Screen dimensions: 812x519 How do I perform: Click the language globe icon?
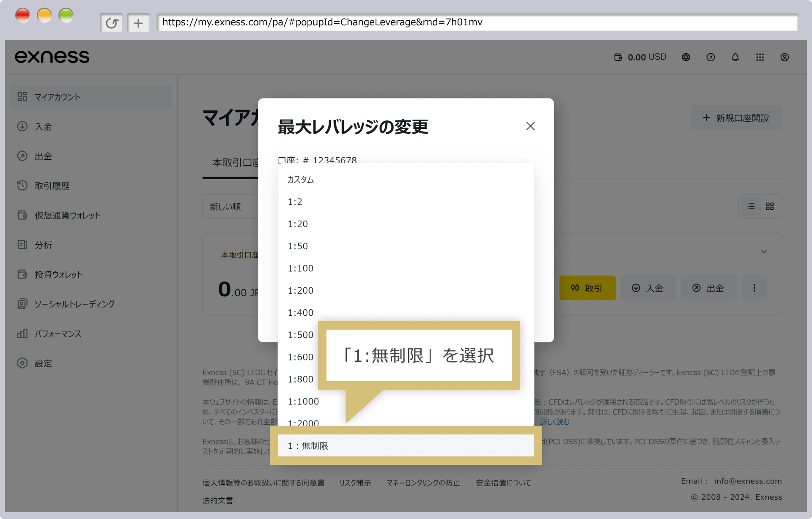coord(686,57)
